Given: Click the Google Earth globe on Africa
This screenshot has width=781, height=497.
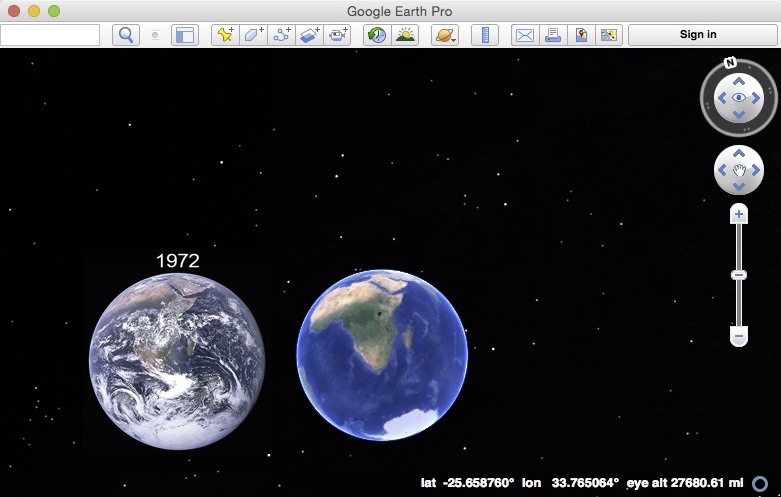Looking at the screenshot, I should tap(382, 355).
